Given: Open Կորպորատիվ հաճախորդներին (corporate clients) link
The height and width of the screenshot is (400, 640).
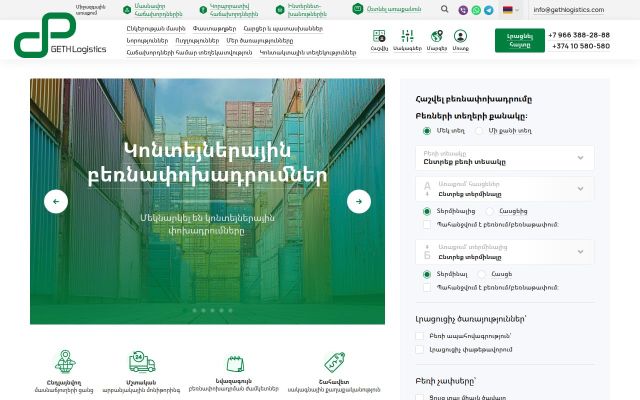Looking at the screenshot, I should pos(234,10).
